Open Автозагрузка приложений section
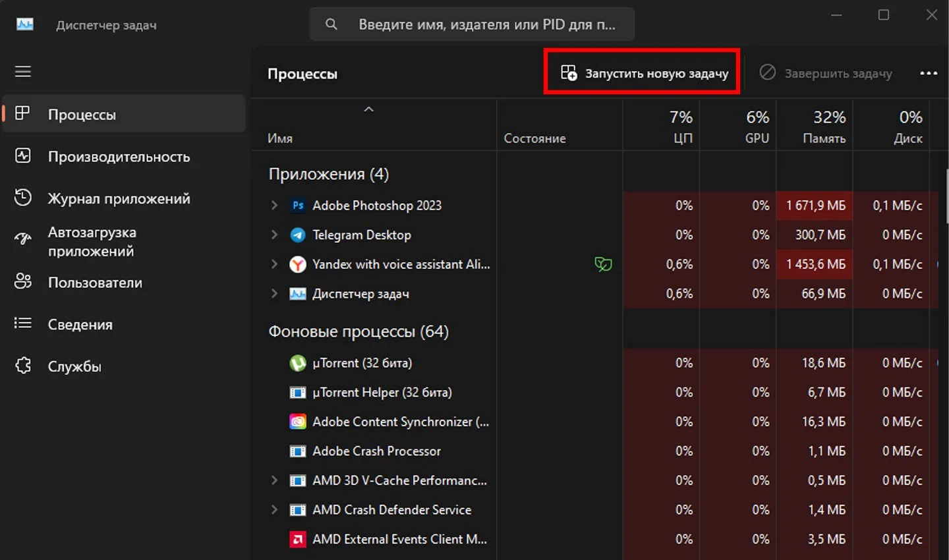This screenshot has width=949, height=560. click(x=124, y=241)
